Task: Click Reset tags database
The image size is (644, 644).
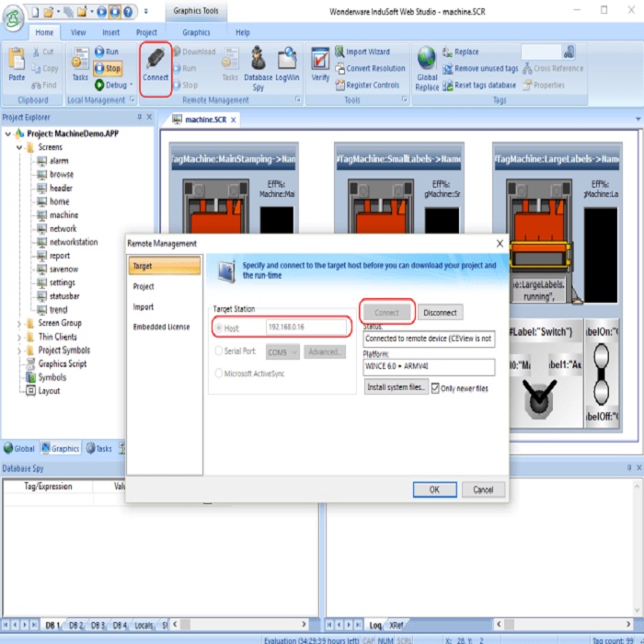Action: click(x=479, y=86)
